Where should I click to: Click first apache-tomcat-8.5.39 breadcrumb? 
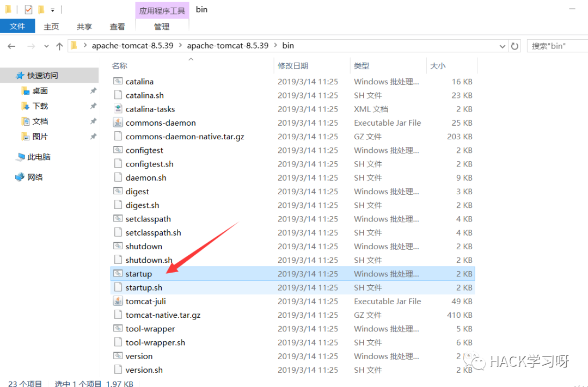pos(132,45)
